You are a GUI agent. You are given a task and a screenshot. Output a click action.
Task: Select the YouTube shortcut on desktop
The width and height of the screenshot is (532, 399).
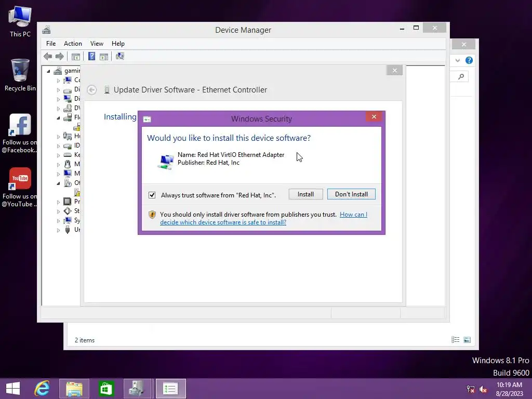point(20,187)
